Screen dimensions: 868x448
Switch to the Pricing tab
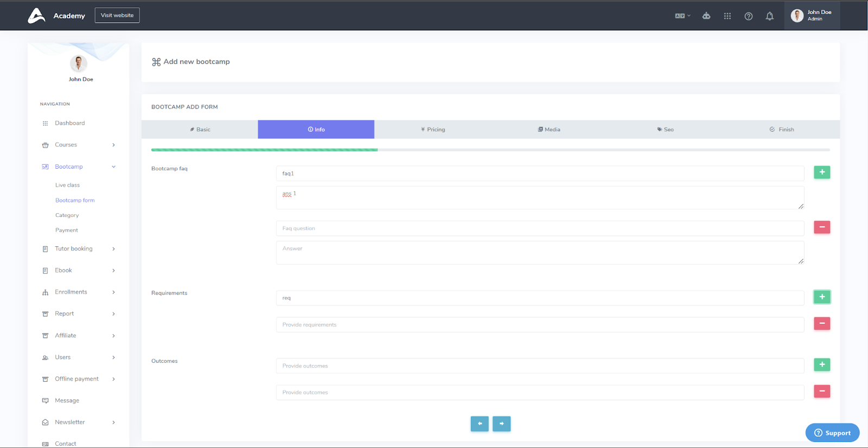[433, 130]
